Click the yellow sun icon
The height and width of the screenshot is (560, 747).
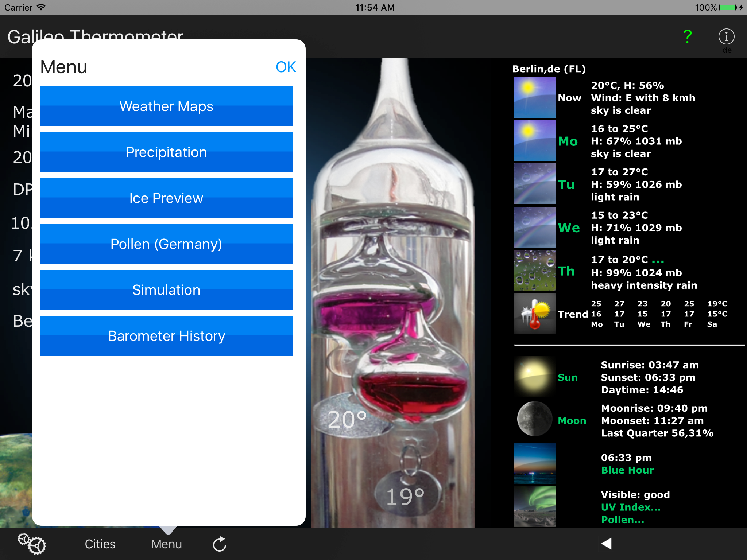(x=534, y=377)
